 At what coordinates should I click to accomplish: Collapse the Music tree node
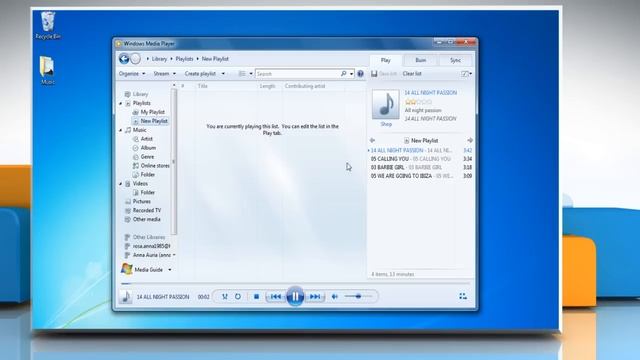pos(121,130)
